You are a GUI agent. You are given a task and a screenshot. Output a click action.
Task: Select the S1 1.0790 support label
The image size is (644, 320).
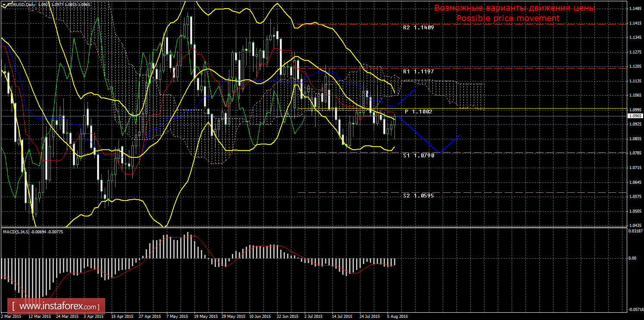(418, 155)
